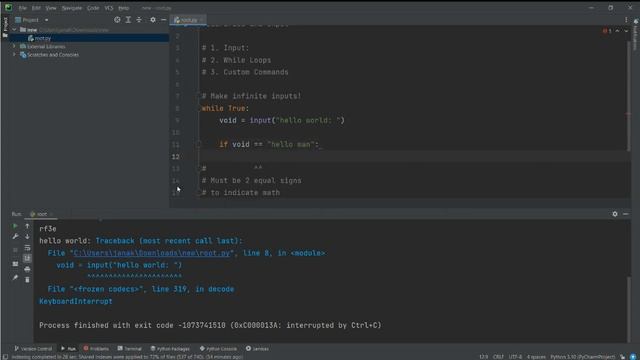Viewport: 640px width, 360px height.
Task: Close the root.py editor tab
Action: [x=202, y=20]
